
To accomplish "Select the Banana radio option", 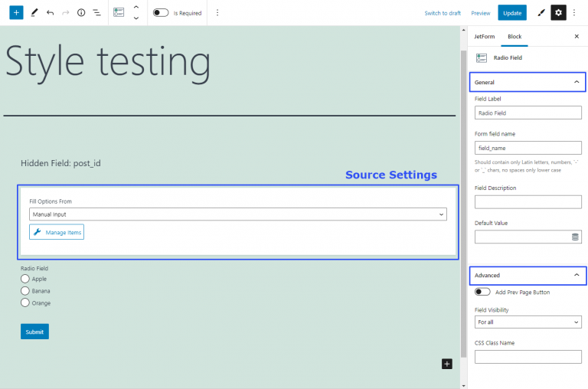I will click(25, 291).
